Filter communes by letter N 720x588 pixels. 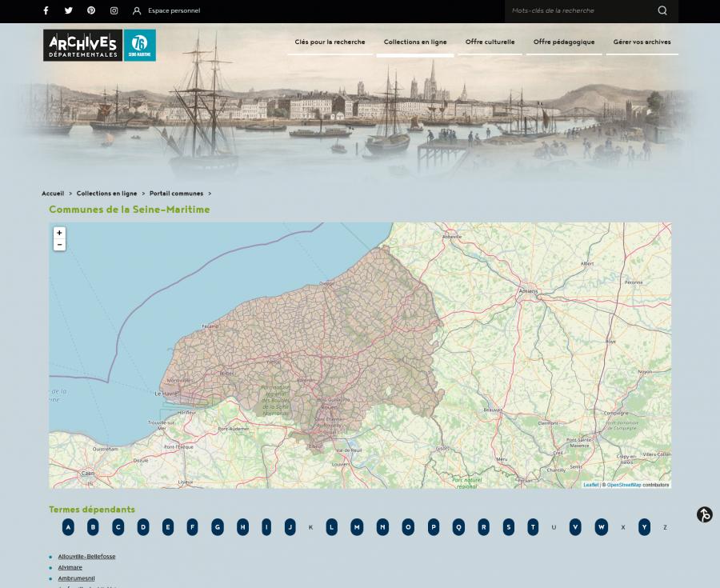click(x=382, y=527)
